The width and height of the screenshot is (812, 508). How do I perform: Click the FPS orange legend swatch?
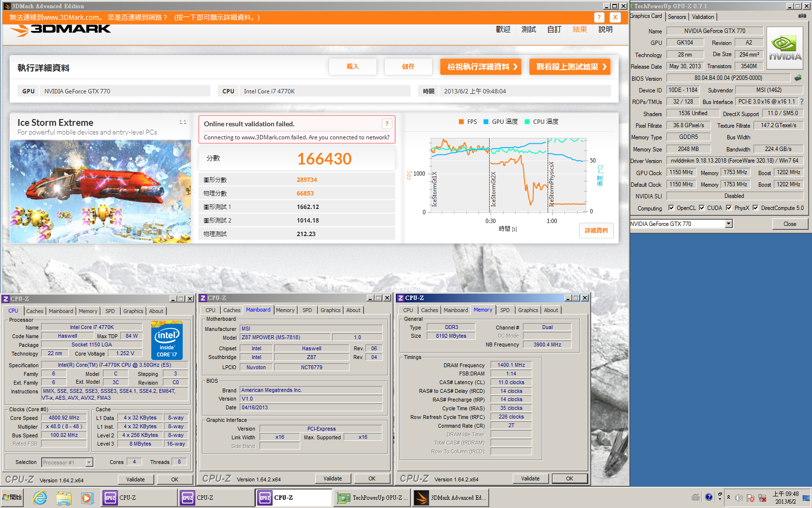click(462, 122)
